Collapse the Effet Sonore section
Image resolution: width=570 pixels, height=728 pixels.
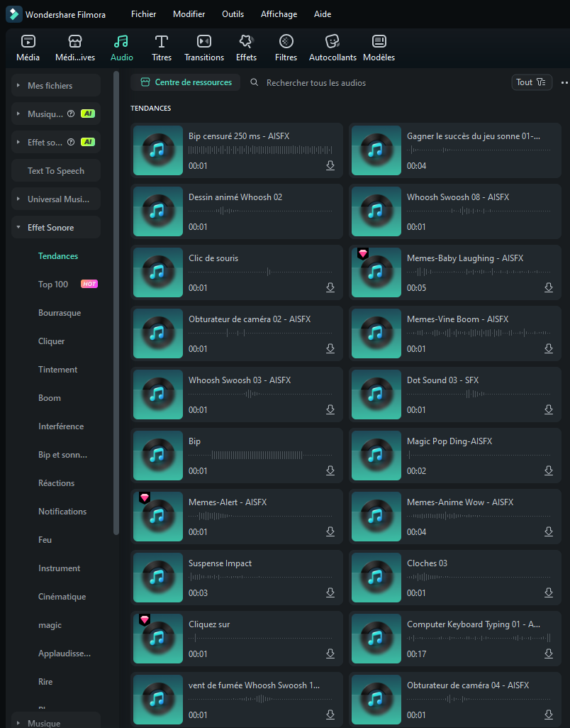(18, 228)
